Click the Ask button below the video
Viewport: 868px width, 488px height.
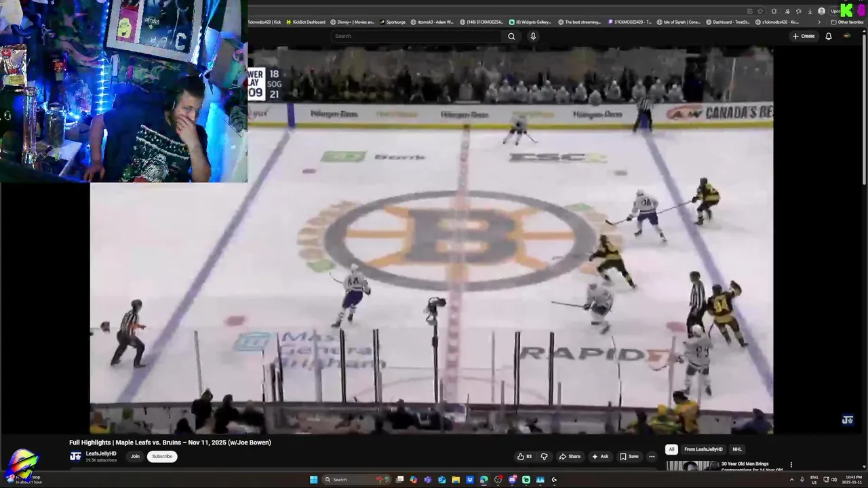pos(600,456)
